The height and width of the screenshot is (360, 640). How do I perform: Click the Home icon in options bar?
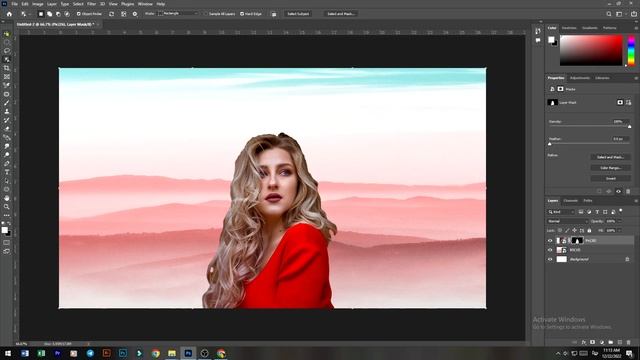[9, 14]
